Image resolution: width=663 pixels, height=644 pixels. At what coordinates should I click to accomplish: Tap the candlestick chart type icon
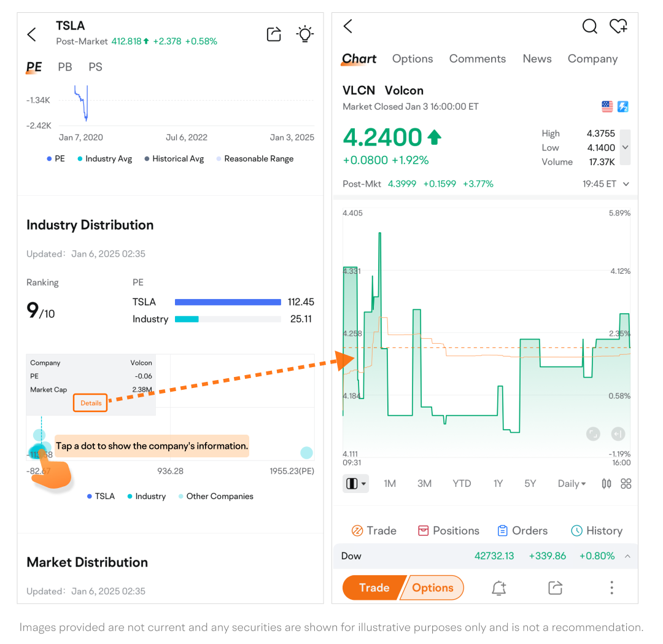pos(607,484)
